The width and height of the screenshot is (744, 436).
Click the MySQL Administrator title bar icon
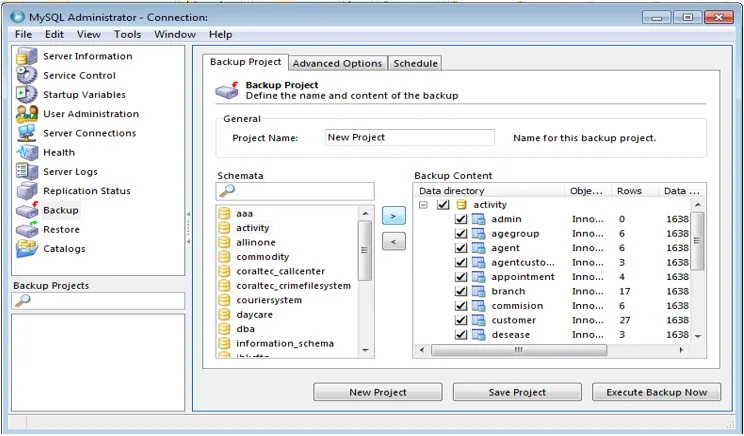18,17
